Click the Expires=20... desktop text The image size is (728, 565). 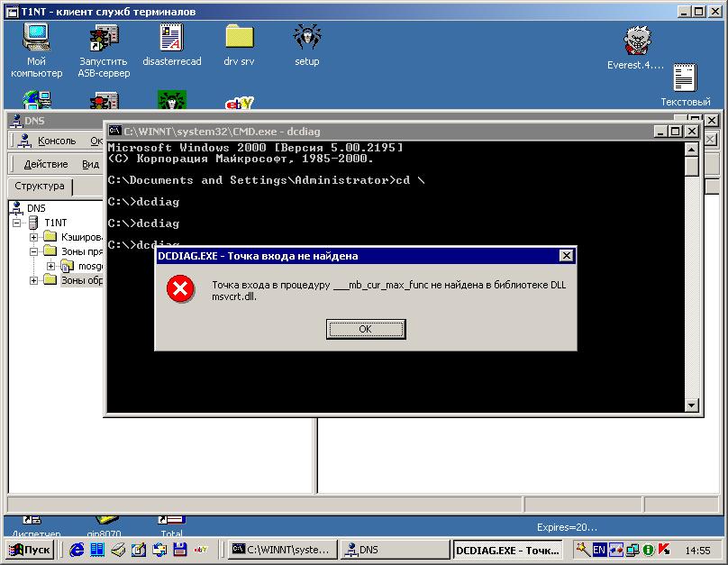click(567, 527)
